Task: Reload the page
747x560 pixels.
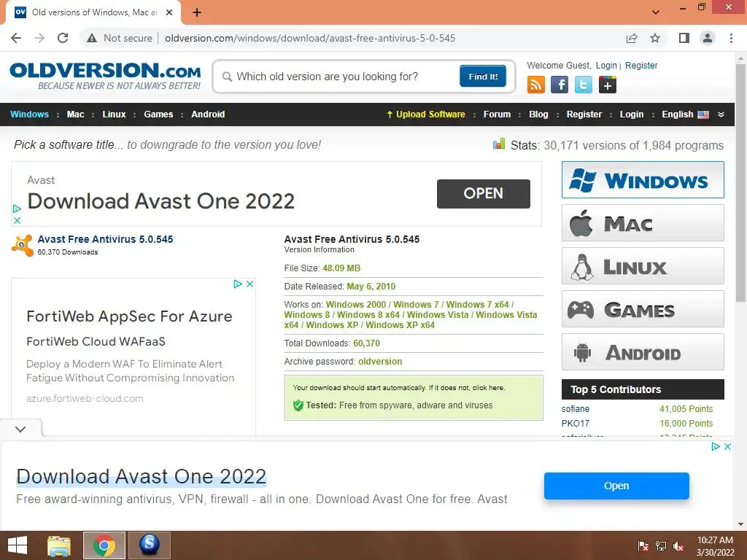Action: [63, 38]
